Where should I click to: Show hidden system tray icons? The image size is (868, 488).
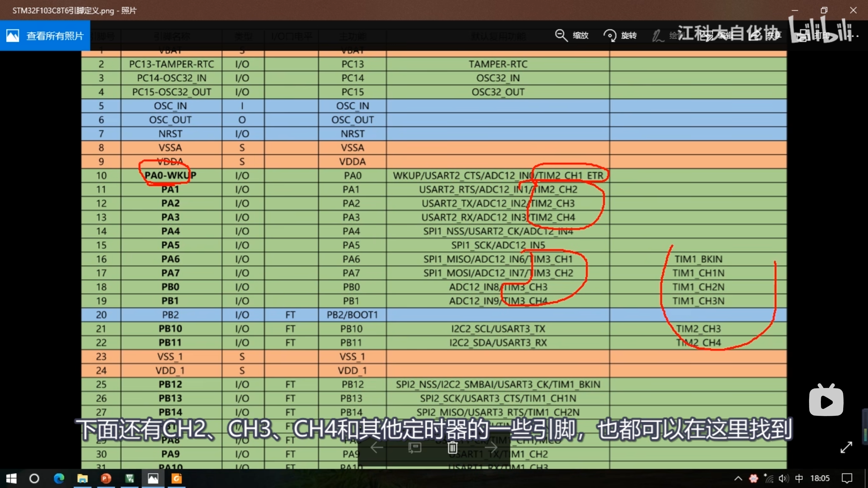click(x=738, y=479)
